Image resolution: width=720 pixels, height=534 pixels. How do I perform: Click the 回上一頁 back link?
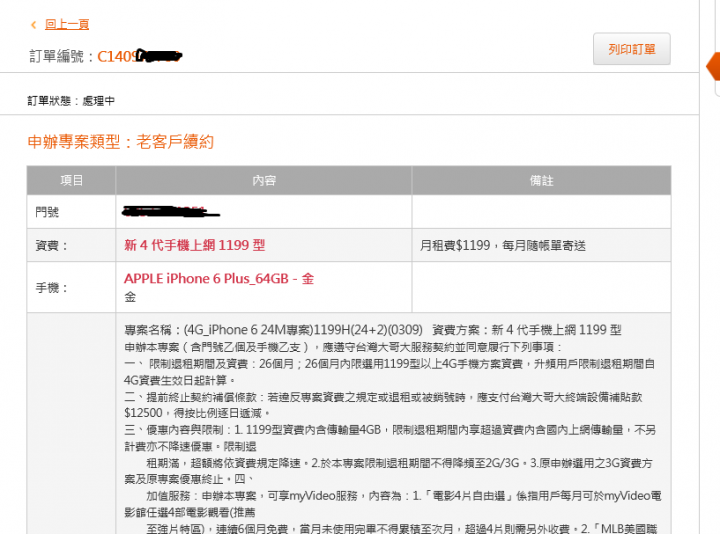(67, 24)
